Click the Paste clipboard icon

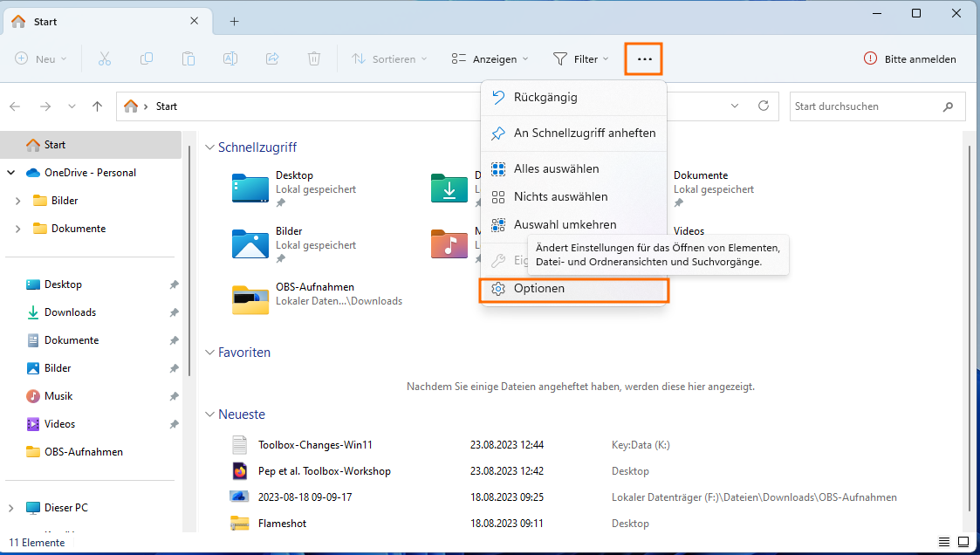pos(188,58)
